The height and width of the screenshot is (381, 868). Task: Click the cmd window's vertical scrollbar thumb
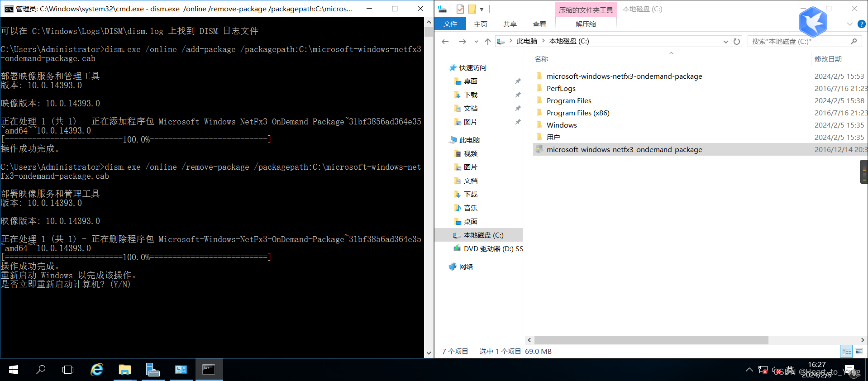click(x=429, y=32)
